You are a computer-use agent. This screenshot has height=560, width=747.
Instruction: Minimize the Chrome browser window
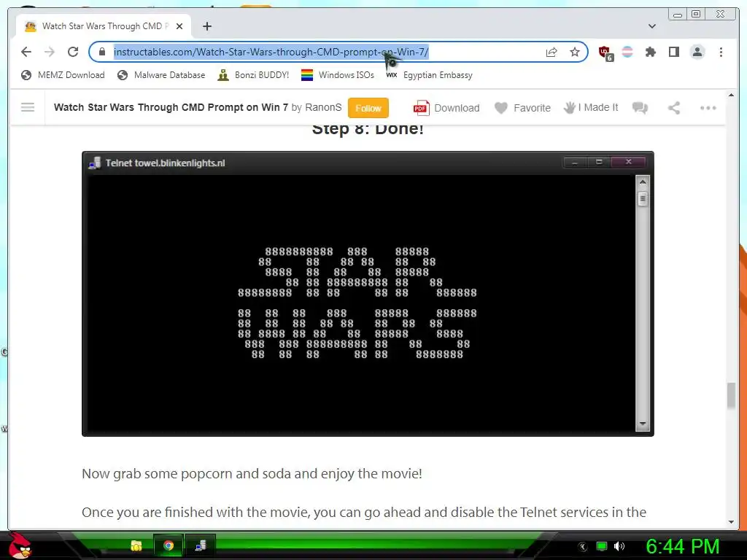pyautogui.click(x=677, y=15)
